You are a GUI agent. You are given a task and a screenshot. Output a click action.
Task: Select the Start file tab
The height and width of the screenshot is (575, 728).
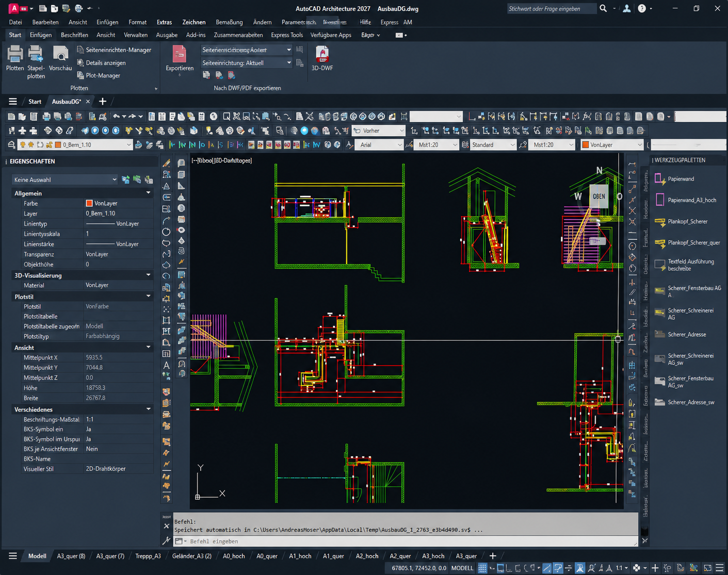[35, 102]
